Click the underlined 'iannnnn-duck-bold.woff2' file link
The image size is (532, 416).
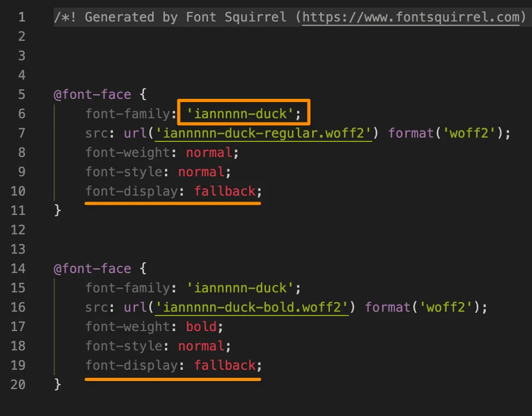click(253, 307)
